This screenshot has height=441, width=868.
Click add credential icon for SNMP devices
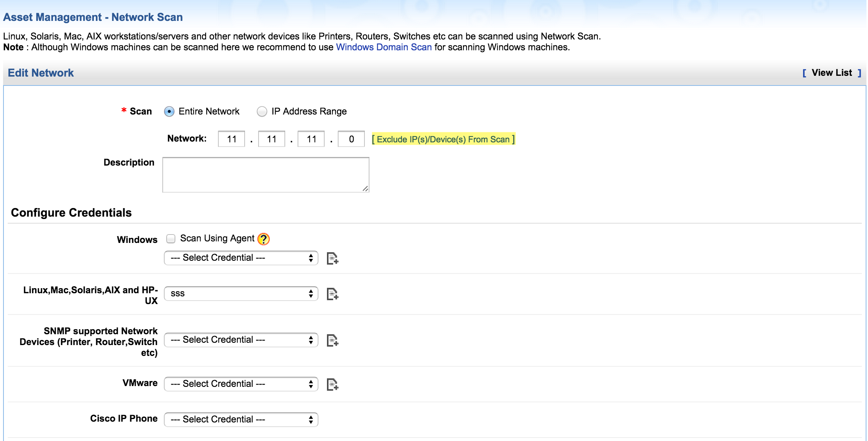[332, 340]
